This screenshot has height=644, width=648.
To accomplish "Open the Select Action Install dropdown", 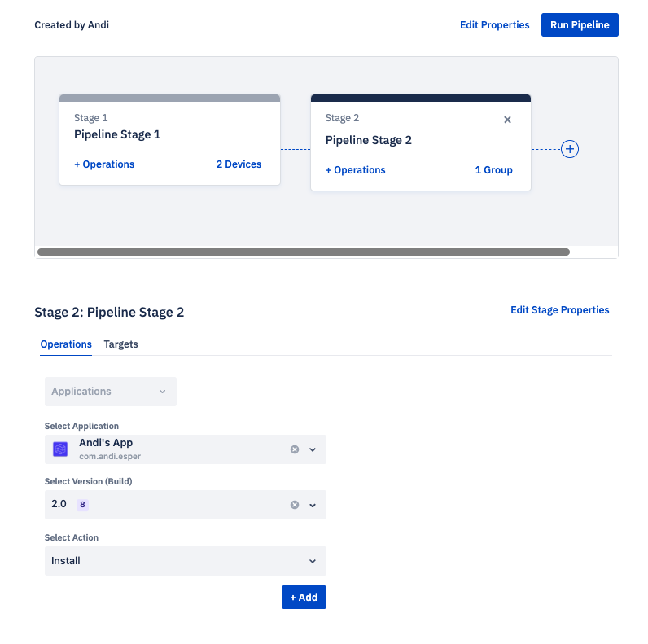I will tap(186, 561).
